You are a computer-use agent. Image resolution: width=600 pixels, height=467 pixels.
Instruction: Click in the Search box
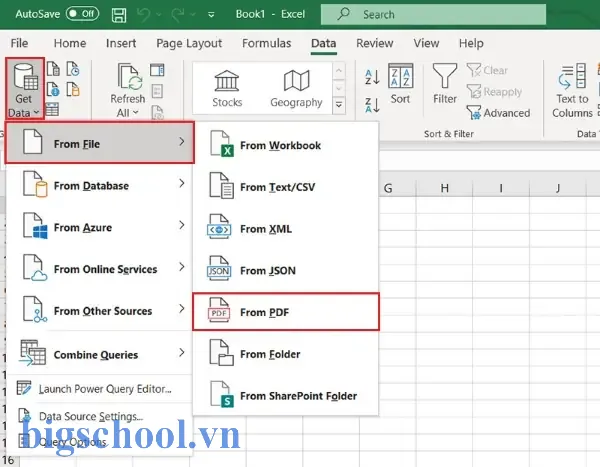point(433,15)
